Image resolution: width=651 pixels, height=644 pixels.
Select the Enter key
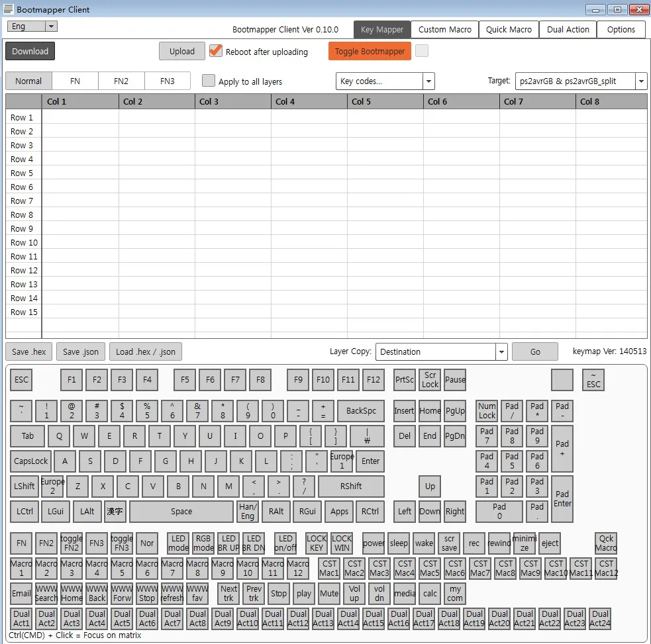coord(370,461)
